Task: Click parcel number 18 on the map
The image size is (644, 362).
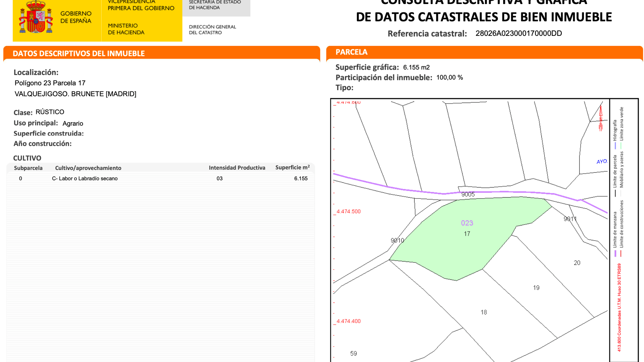Action: (484, 312)
